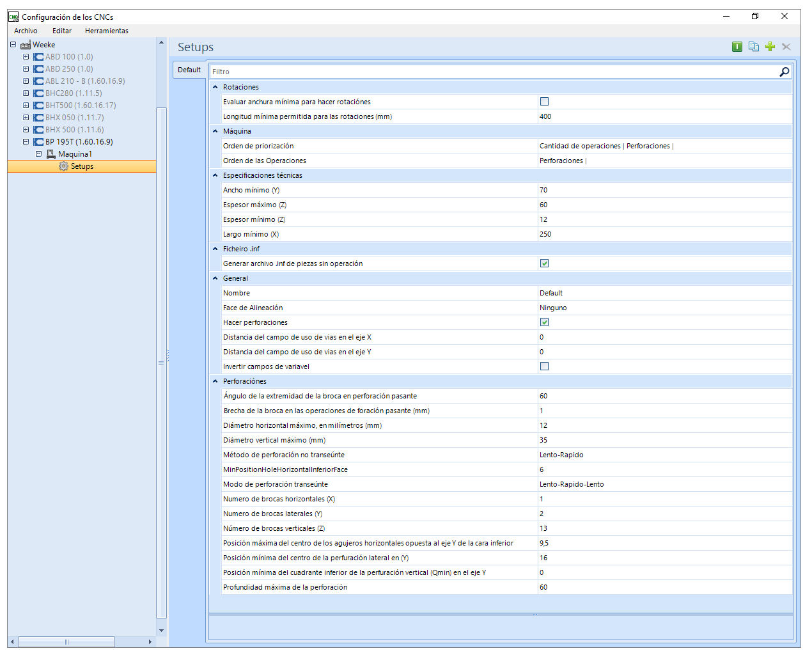Viewport: 812px width, 660px height.
Task: Open Modo de perforación transeúnte value
Action: tap(665, 484)
